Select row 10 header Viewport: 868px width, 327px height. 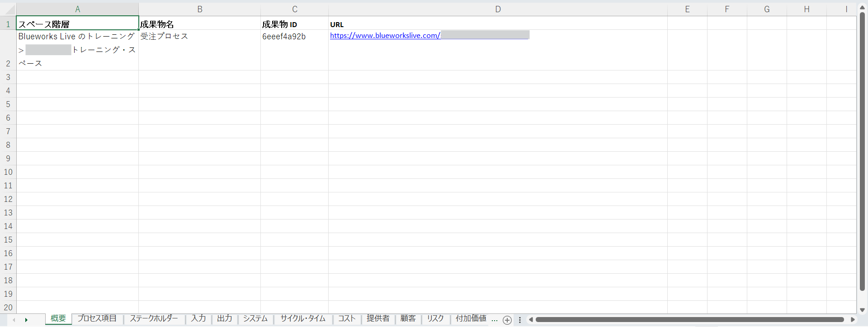(8, 172)
